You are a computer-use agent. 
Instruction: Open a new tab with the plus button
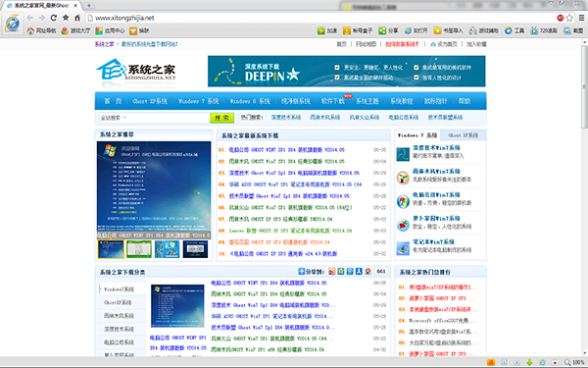[89, 5]
